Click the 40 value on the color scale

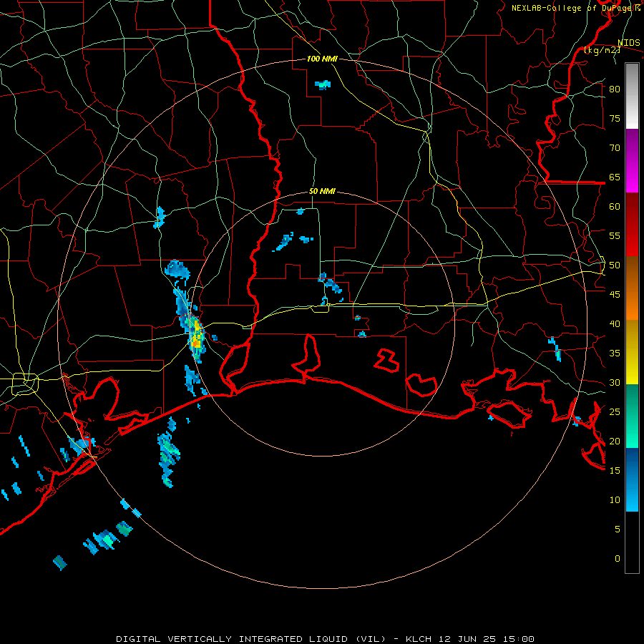pyautogui.click(x=615, y=323)
